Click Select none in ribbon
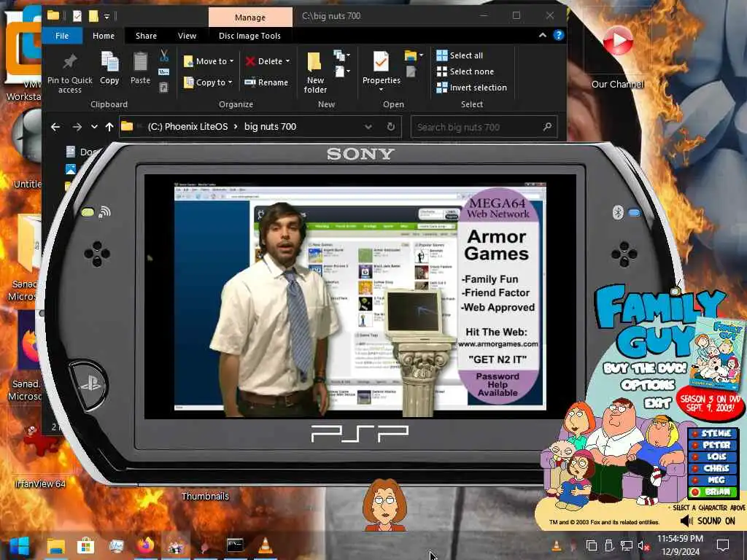747x560 pixels. pos(465,71)
